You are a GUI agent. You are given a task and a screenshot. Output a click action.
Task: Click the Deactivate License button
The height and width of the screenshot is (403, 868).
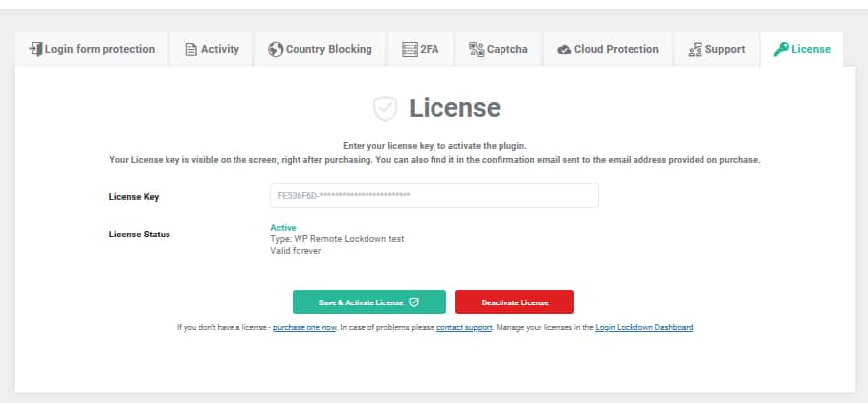tap(515, 302)
